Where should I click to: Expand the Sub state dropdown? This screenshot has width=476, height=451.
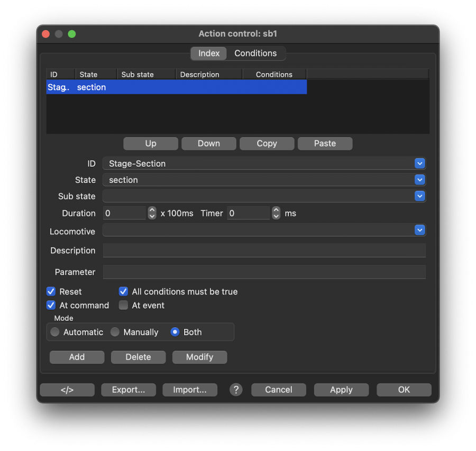[x=420, y=196]
